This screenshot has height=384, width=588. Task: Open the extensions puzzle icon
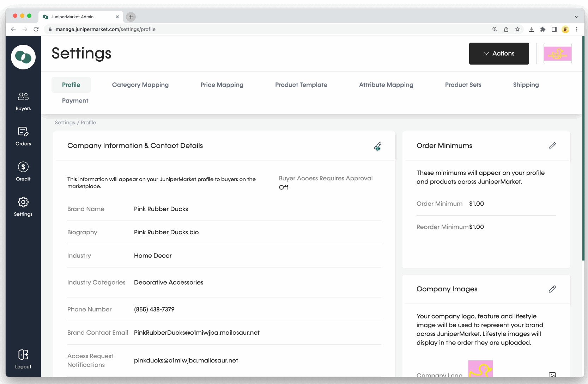tap(543, 29)
